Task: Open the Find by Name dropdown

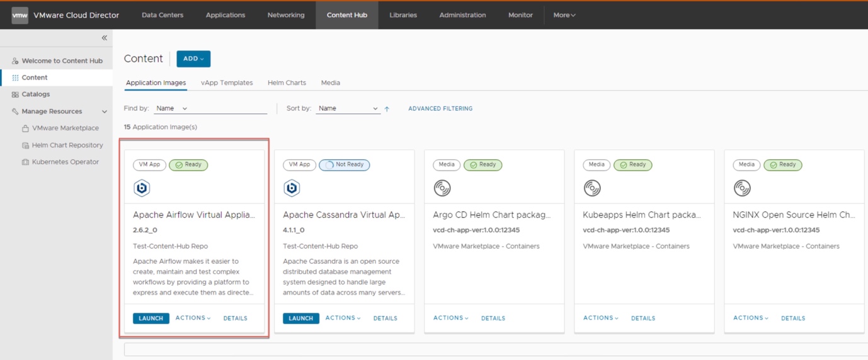Action: click(x=171, y=108)
